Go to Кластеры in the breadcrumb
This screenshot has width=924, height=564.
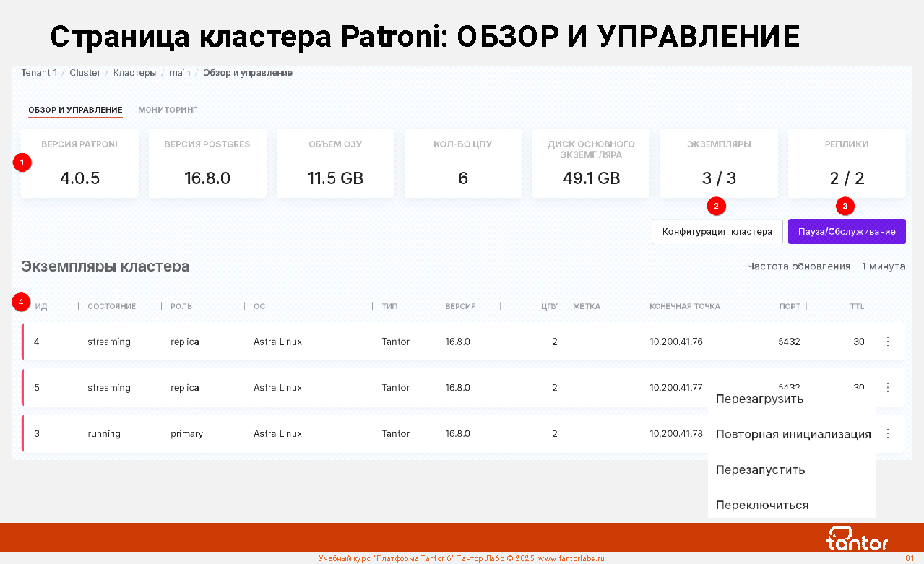click(134, 73)
